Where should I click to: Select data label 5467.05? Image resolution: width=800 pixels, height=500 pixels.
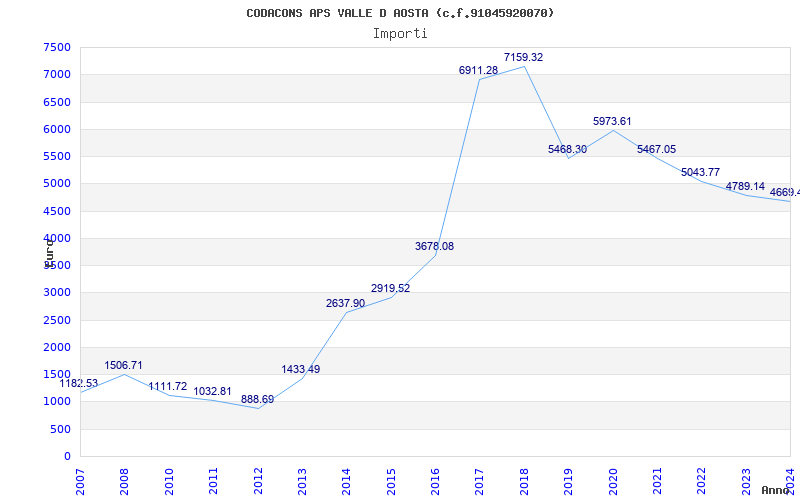click(x=657, y=149)
